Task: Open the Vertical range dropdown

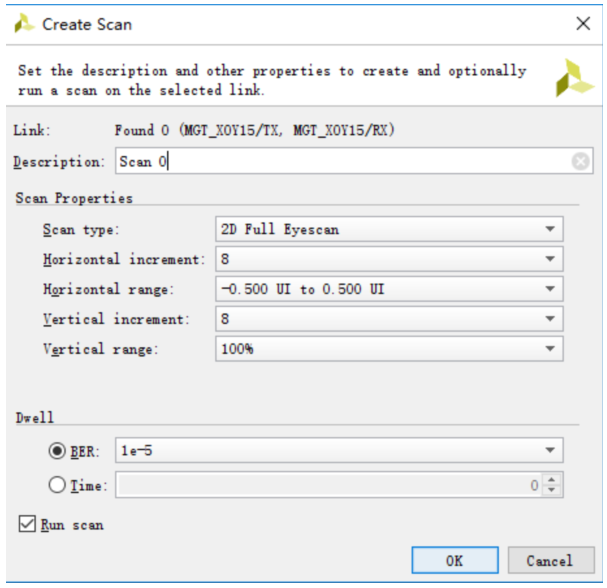Action: point(549,349)
